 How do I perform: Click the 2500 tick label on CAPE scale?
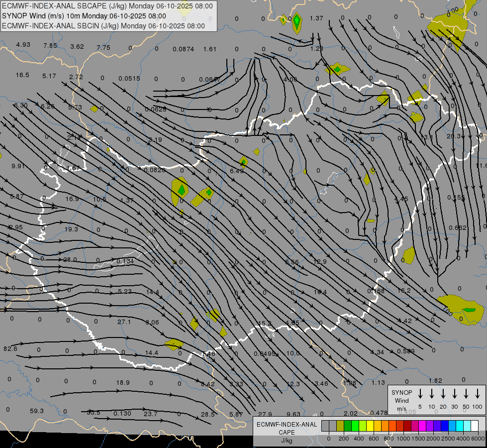[x=448, y=439]
